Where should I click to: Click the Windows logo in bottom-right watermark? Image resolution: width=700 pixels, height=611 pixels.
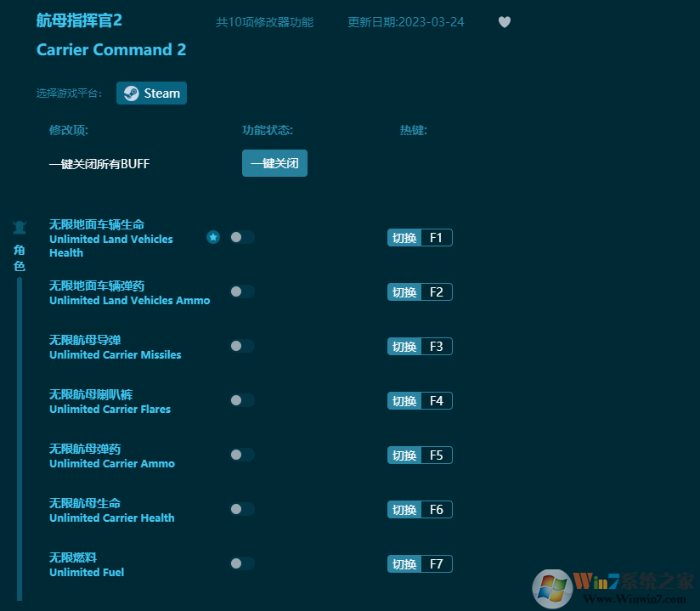[x=554, y=588]
